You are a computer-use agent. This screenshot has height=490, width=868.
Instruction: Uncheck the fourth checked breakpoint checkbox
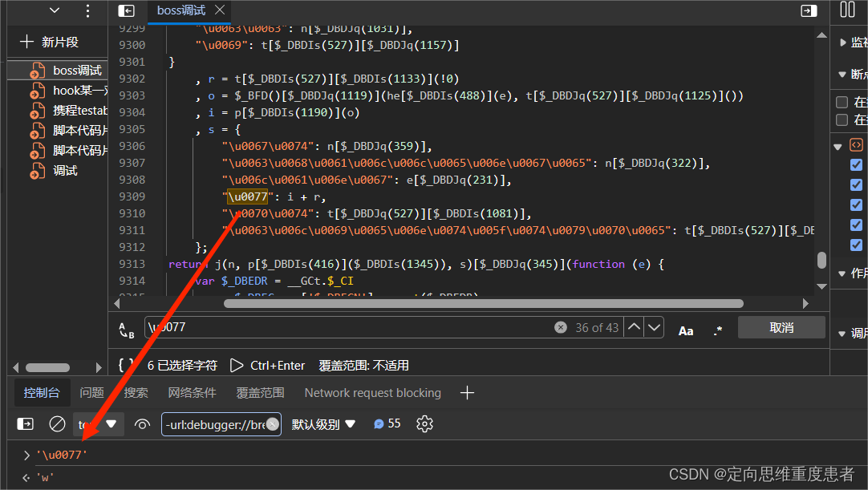856,225
